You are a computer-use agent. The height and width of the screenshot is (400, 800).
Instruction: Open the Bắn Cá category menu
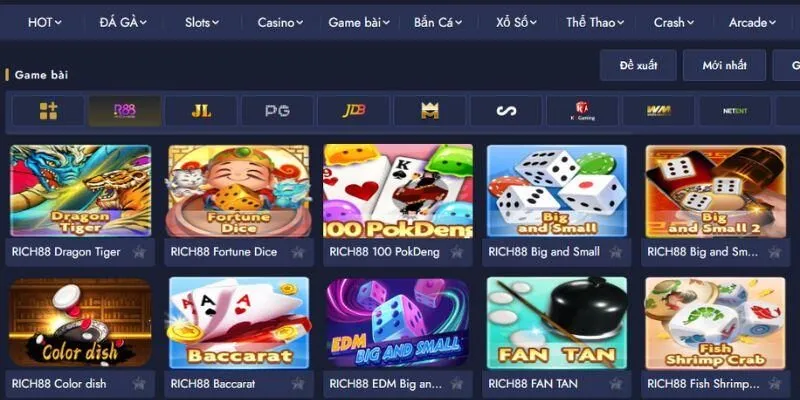click(438, 22)
